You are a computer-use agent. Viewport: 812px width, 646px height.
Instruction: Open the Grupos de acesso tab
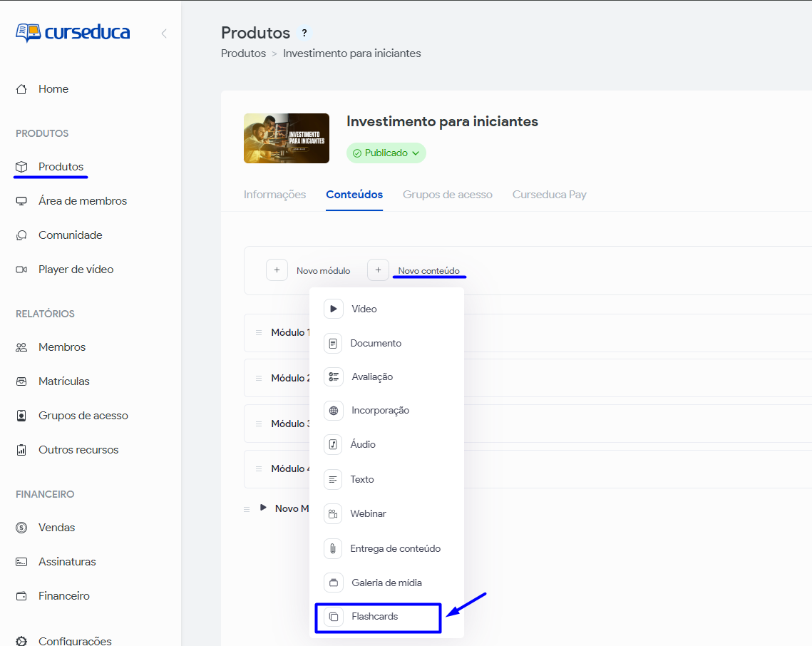coord(447,195)
